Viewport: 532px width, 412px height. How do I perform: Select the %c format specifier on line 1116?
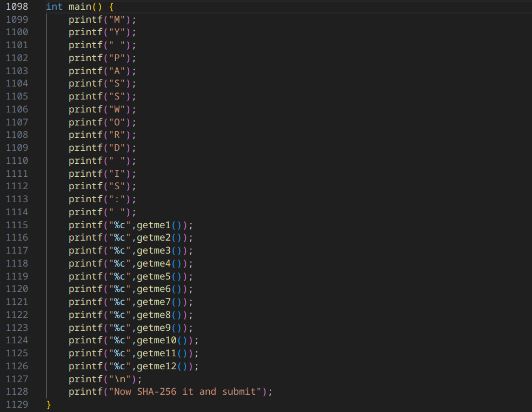pyautogui.click(x=118, y=237)
